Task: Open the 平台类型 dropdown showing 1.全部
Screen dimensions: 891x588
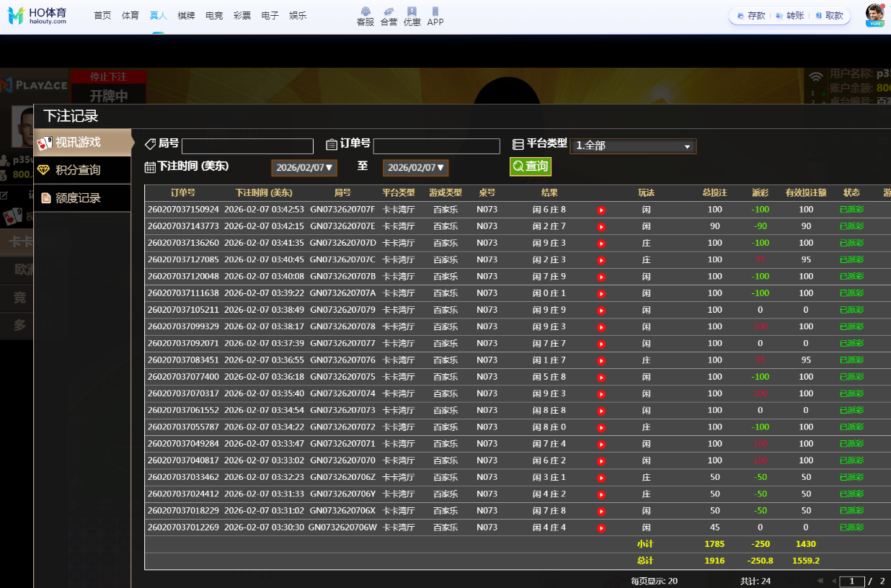Action: pos(632,146)
